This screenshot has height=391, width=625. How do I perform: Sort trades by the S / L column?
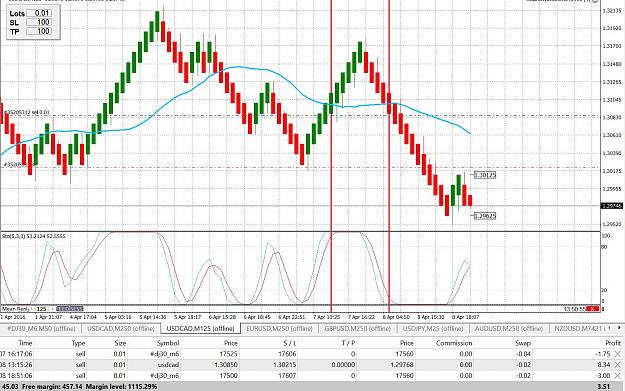290,343
